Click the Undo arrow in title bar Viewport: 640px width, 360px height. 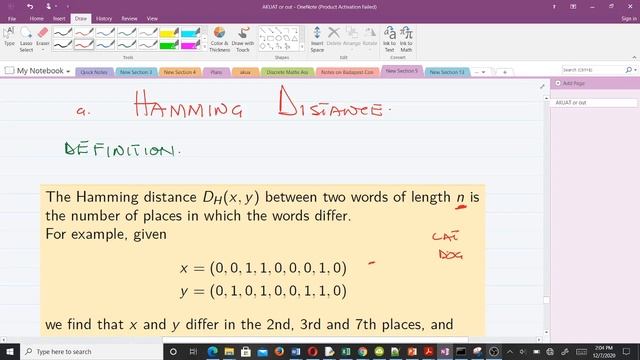tap(30, 7)
